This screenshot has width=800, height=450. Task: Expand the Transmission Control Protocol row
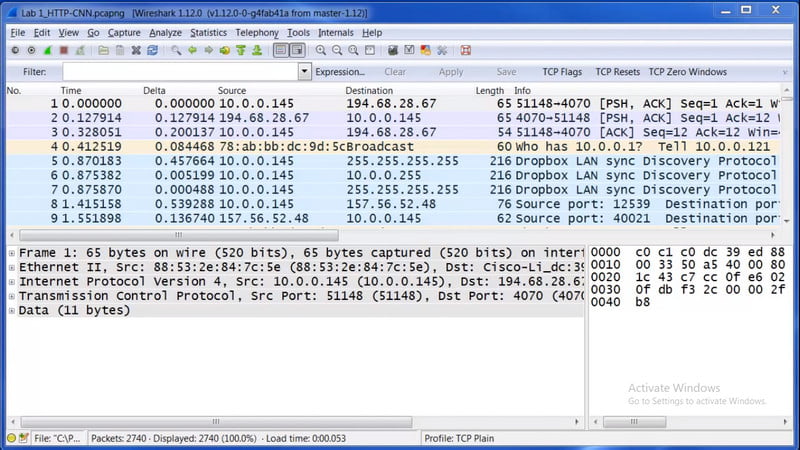[12, 296]
